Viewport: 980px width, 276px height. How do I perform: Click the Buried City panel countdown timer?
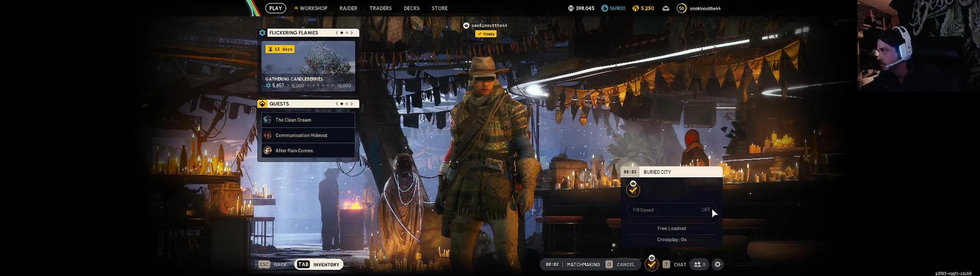(x=630, y=172)
